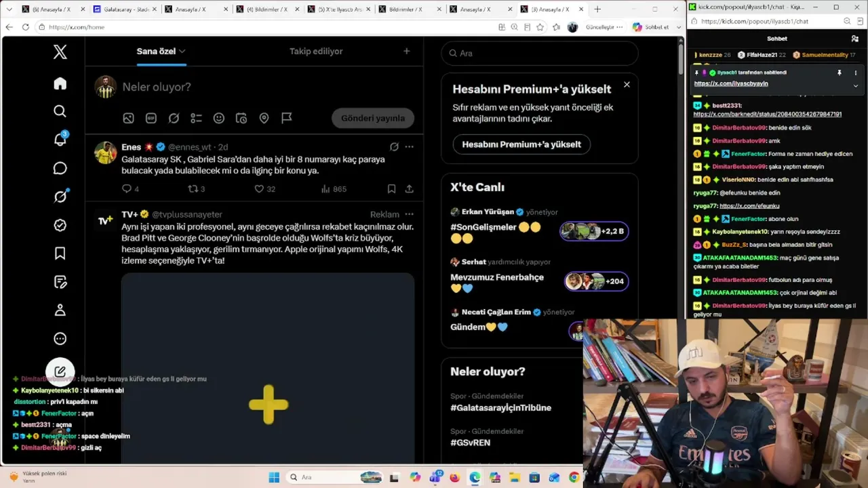View analytics count 865 on Enes's post
The height and width of the screenshot is (488, 868).
click(333, 189)
